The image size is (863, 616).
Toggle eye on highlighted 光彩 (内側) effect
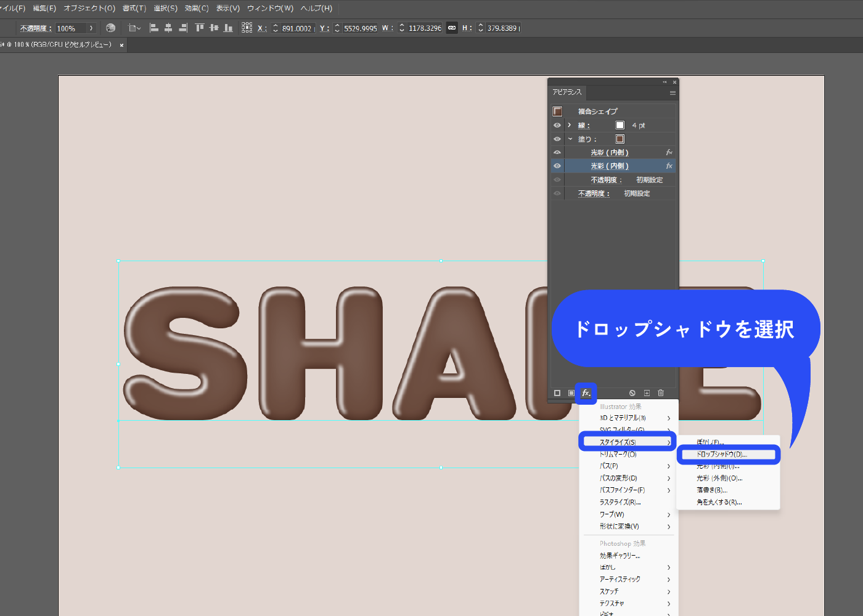click(x=557, y=166)
